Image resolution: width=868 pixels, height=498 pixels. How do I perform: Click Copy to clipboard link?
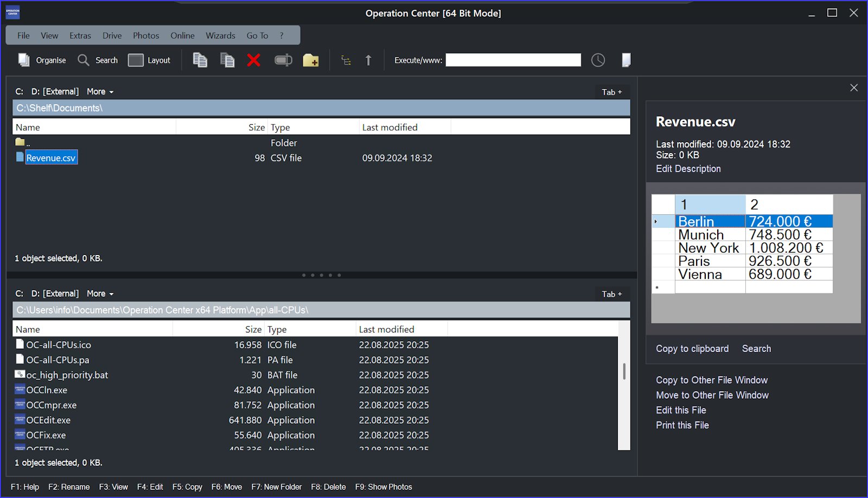pyautogui.click(x=692, y=349)
